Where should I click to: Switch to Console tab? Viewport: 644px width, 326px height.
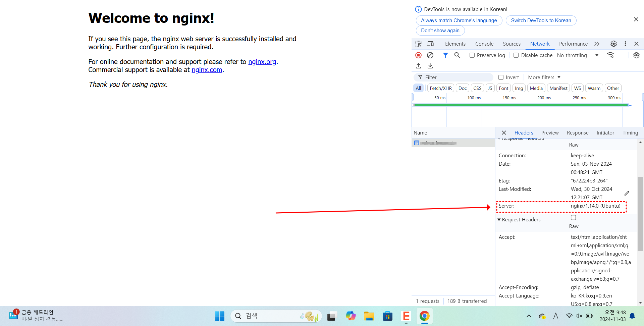tap(484, 44)
